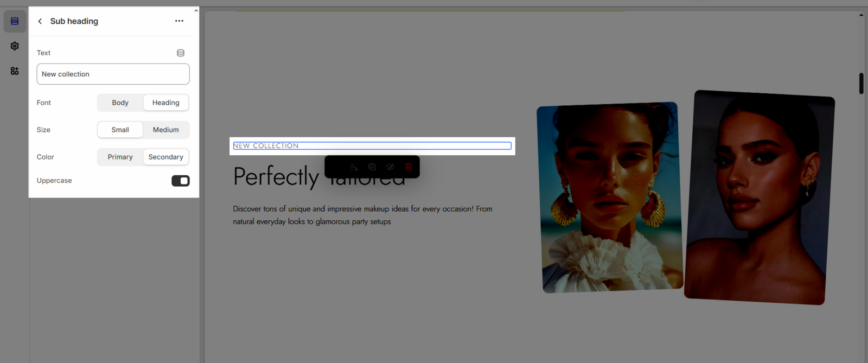This screenshot has width=868, height=363.
Task: Open the Sub heading more actions menu
Action: tap(179, 21)
